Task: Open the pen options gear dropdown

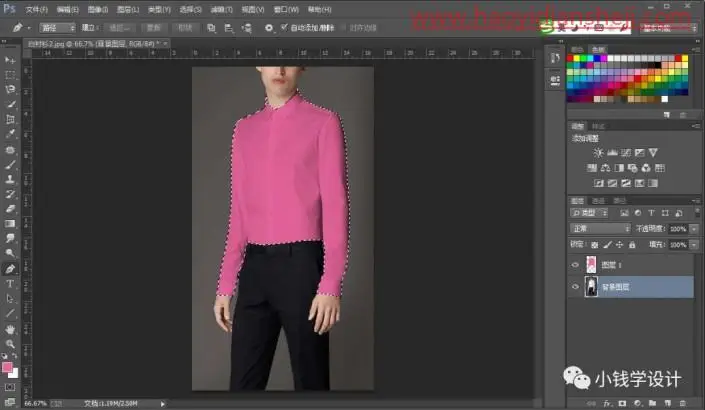Action: tap(268, 28)
